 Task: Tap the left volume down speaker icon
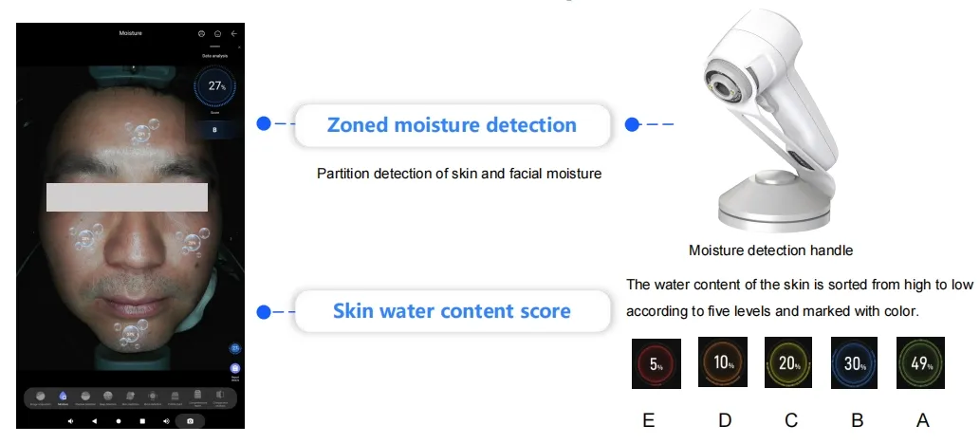[x=71, y=420]
